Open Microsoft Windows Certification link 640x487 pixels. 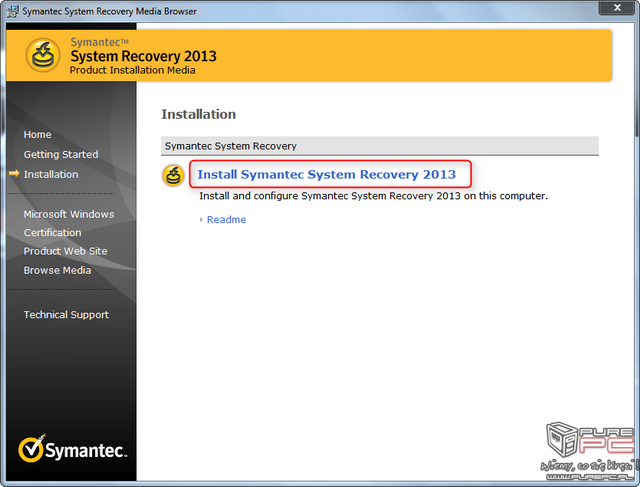point(69,223)
